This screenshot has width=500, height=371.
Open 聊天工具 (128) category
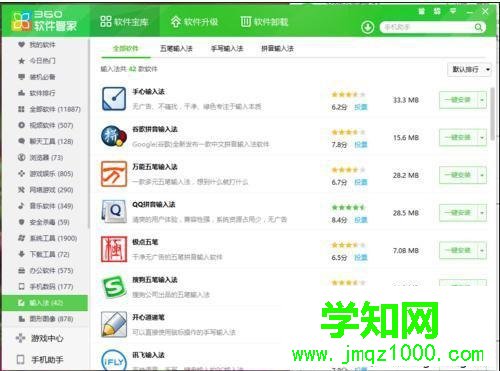45,141
